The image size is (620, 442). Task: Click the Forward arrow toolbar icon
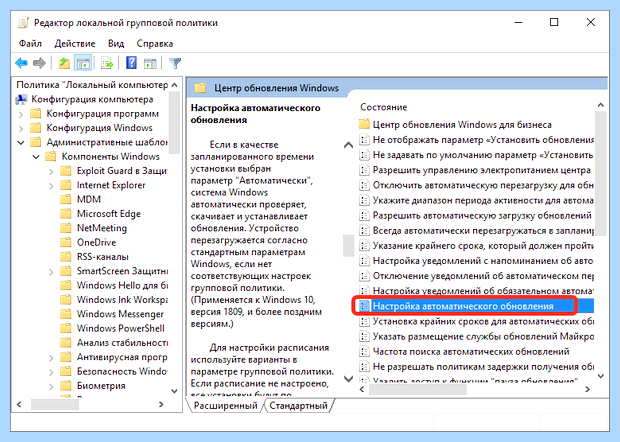pyautogui.click(x=39, y=63)
